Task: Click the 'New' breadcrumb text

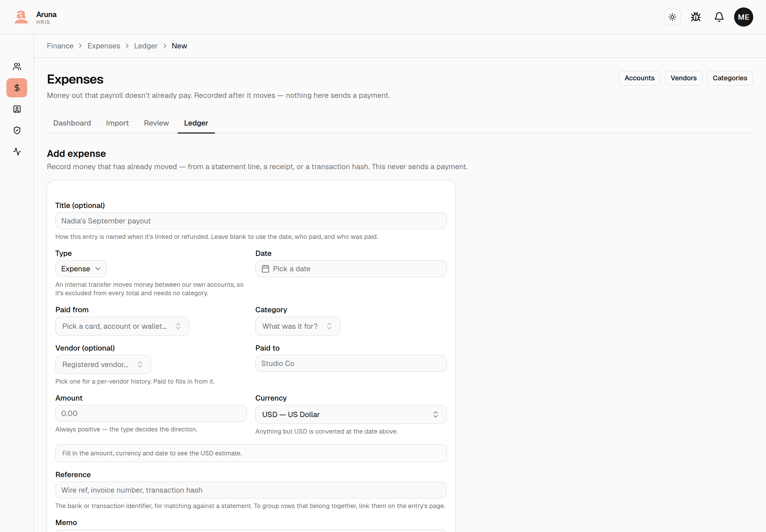Action: 179,46
